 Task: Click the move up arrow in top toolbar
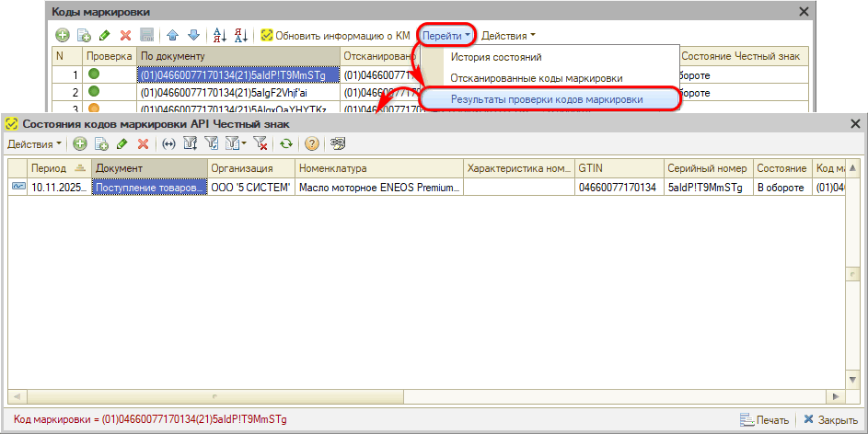tap(172, 36)
